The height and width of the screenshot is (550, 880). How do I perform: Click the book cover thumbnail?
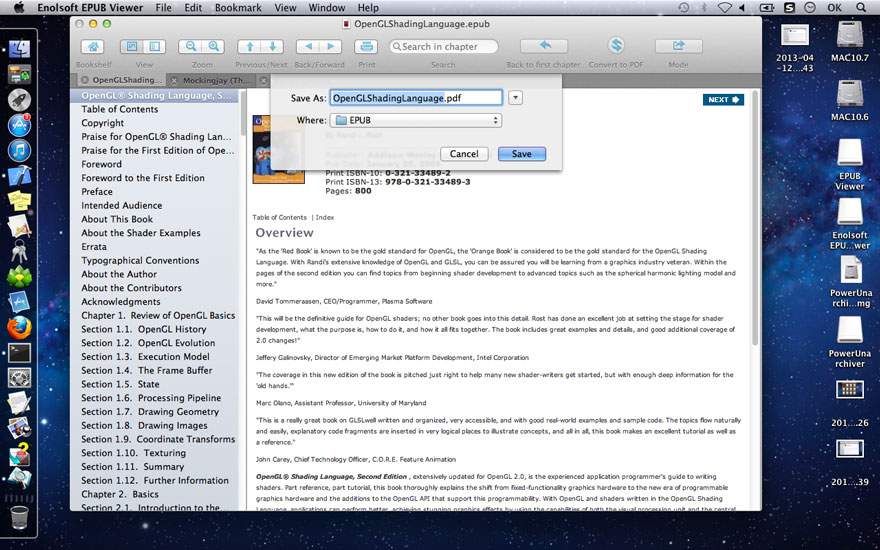coord(278,149)
